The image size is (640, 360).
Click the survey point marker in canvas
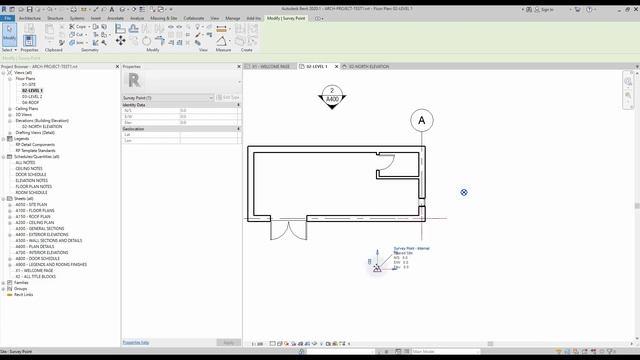click(377, 268)
